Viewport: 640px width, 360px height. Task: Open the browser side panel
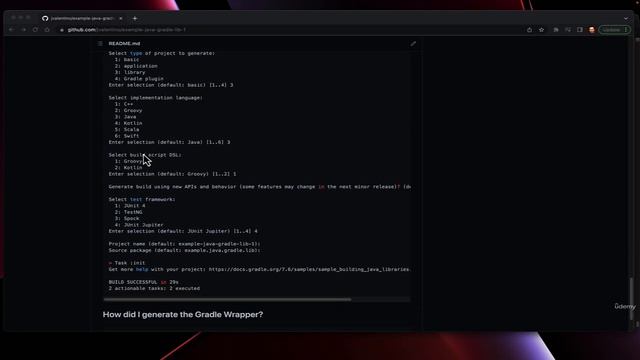[580, 30]
